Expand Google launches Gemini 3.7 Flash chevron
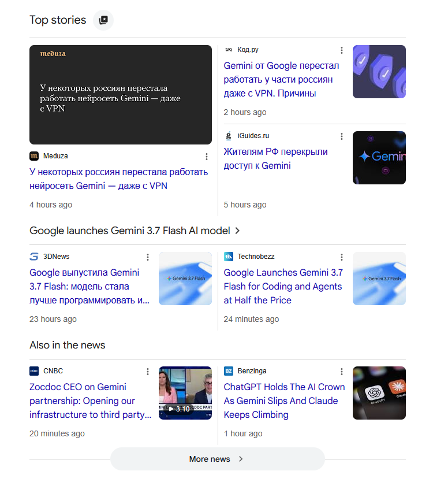 [237, 231]
